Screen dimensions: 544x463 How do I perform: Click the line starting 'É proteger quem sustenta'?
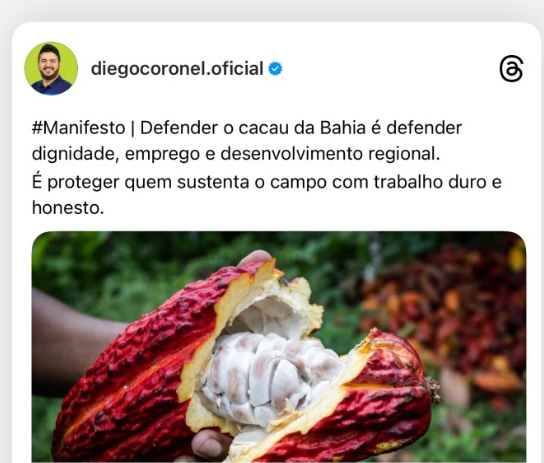[x=266, y=182]
